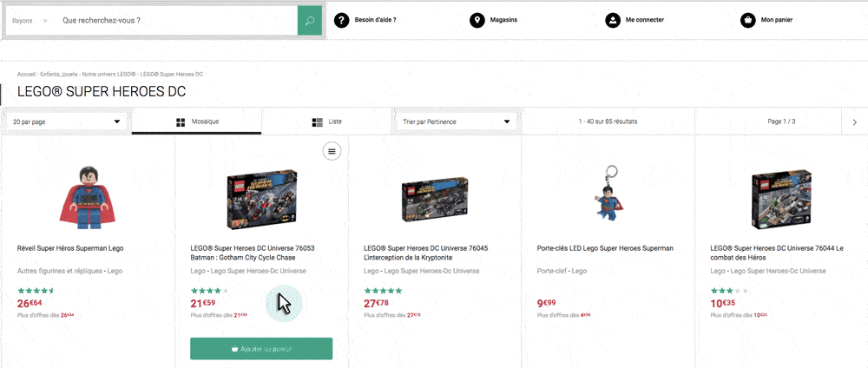Click Autres figurines et répliques - Lego category
The height and width of the screenshot is (368, 868).
click(x=69, y=271)
